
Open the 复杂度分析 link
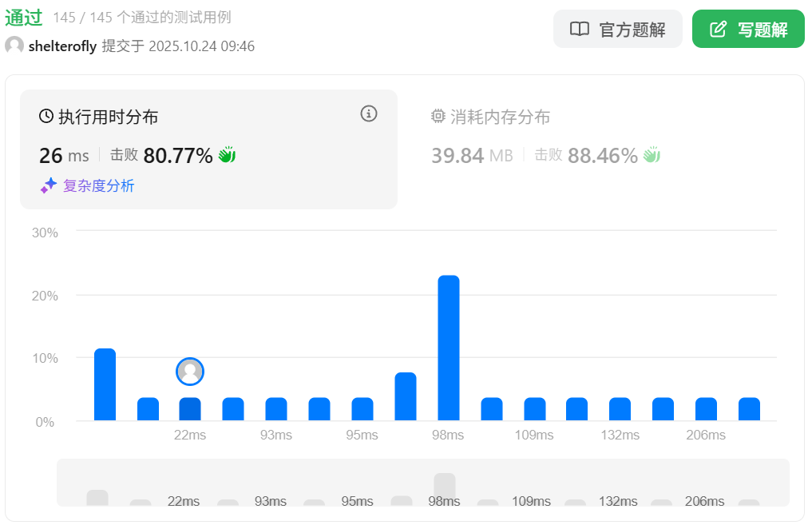[98, 186]
